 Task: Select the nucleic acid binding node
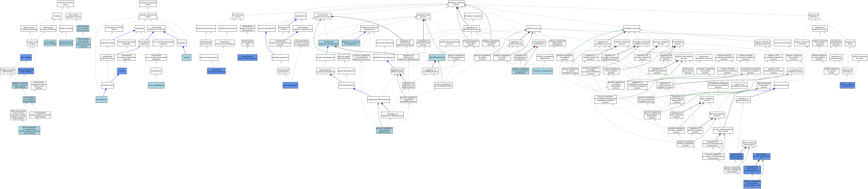click(x=32, y=43)
